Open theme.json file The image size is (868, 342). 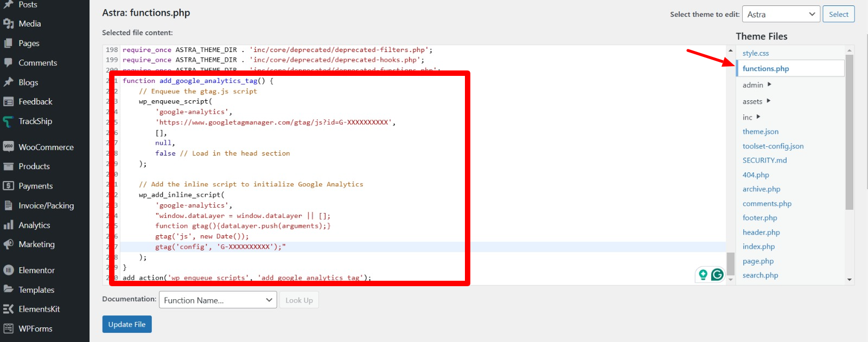pos(761,132)
